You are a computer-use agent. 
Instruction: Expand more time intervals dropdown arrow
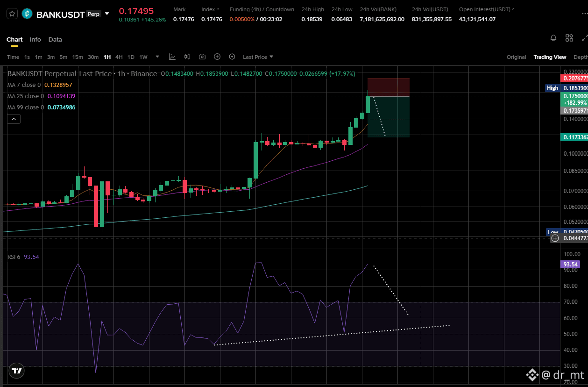[x=157, y=57]
